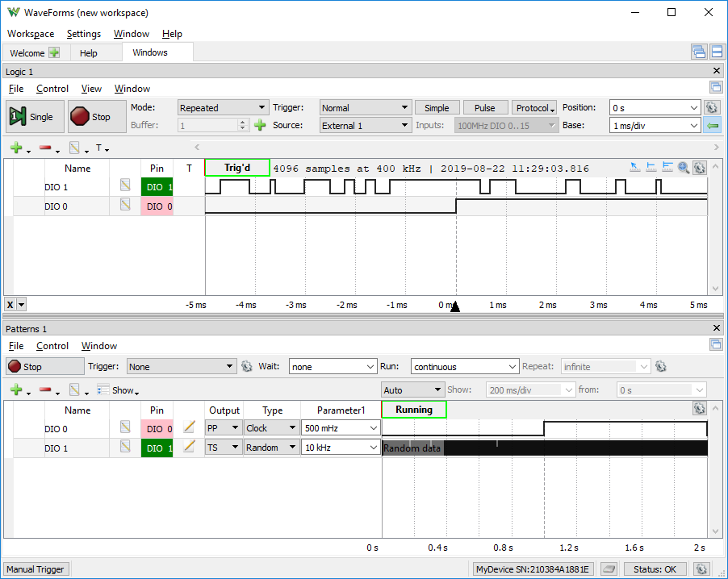Toggle Simple trigger mode
This screenshot has width=728, height=579.
pos(437,107)
